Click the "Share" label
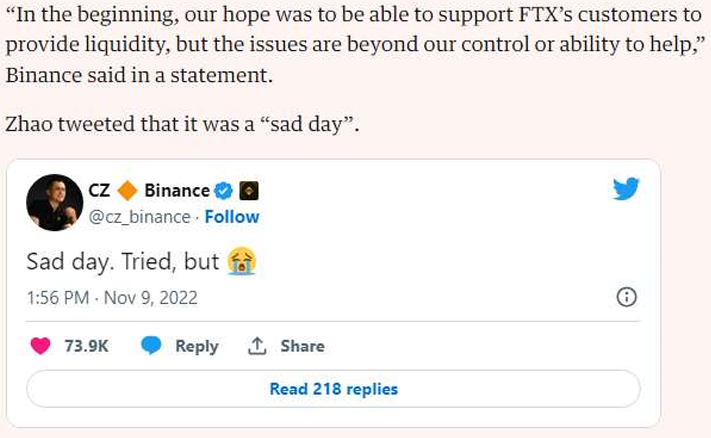This screenshot has width=711, height=438. click(302, 346)
